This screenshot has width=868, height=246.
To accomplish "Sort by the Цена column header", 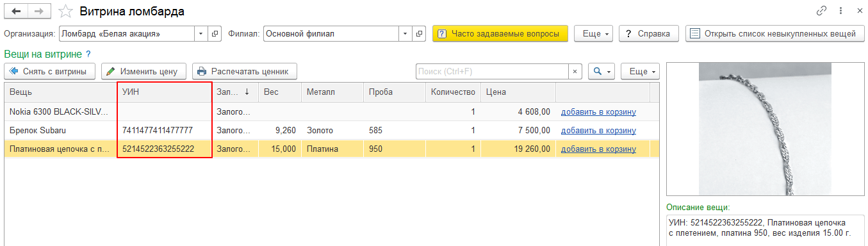I will (518, 92).
